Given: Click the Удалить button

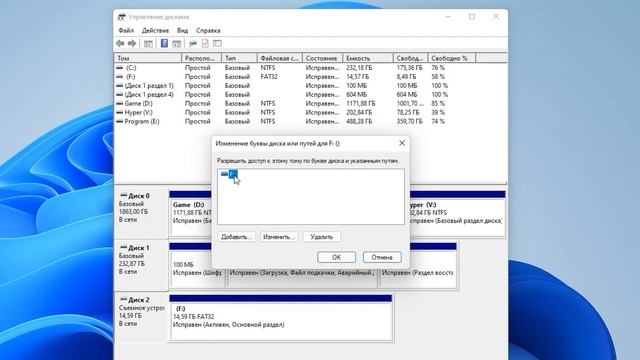Looking at the screenshot, I should (322, 237).
